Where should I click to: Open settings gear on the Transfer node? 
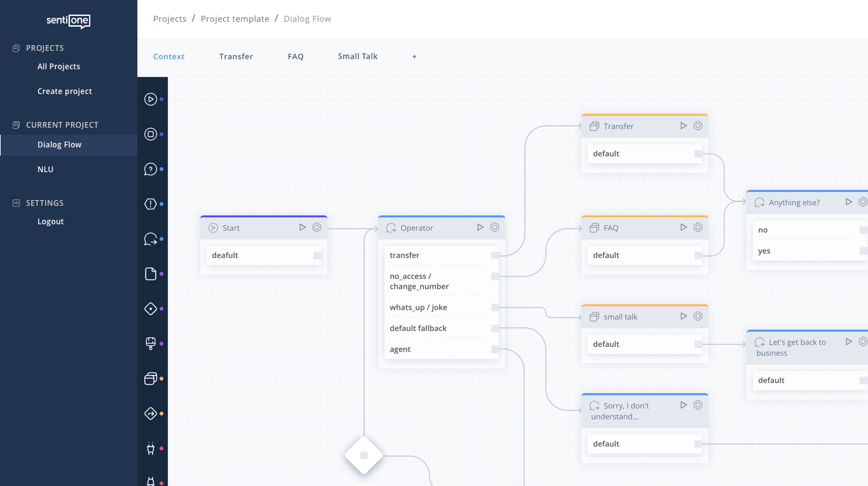(x=698, y=126)
